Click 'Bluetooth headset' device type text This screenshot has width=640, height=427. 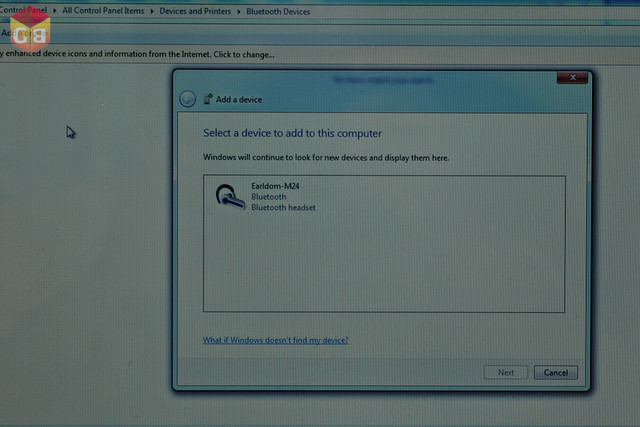283,207
